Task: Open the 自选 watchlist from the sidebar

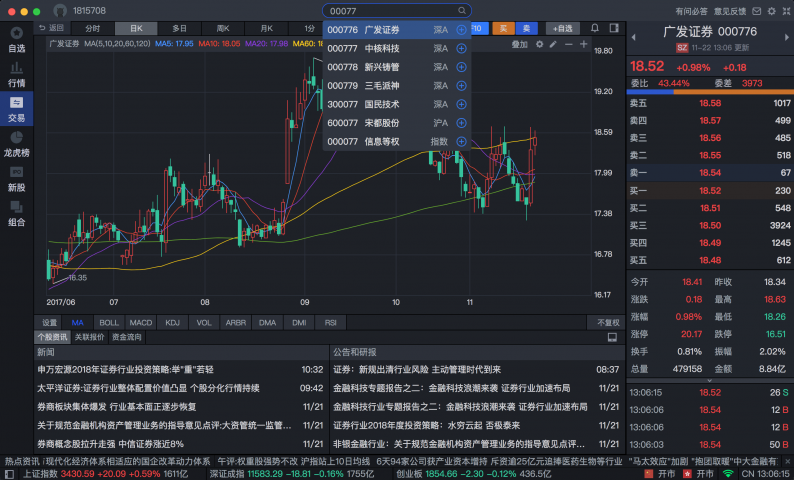Action: pyautogui.click(x=16, y=40)
